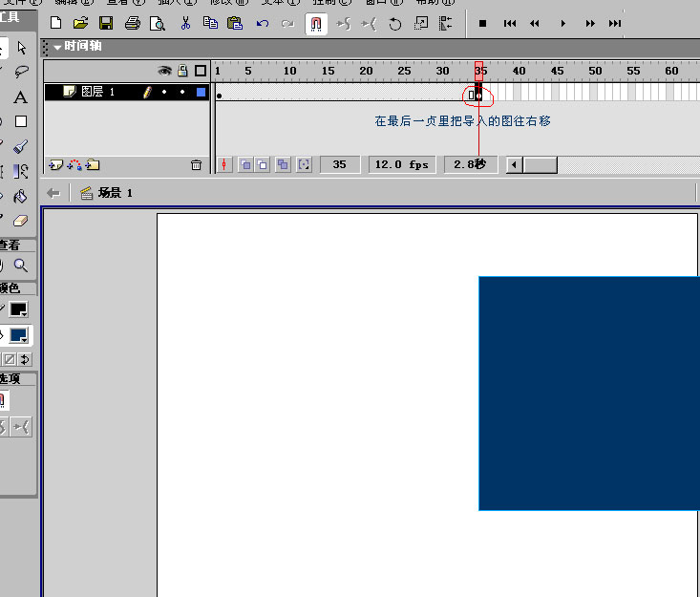Viewport: 700px width, 597px height.
Task: Create a new document from toolbar
Action: (x=55, y=23)
